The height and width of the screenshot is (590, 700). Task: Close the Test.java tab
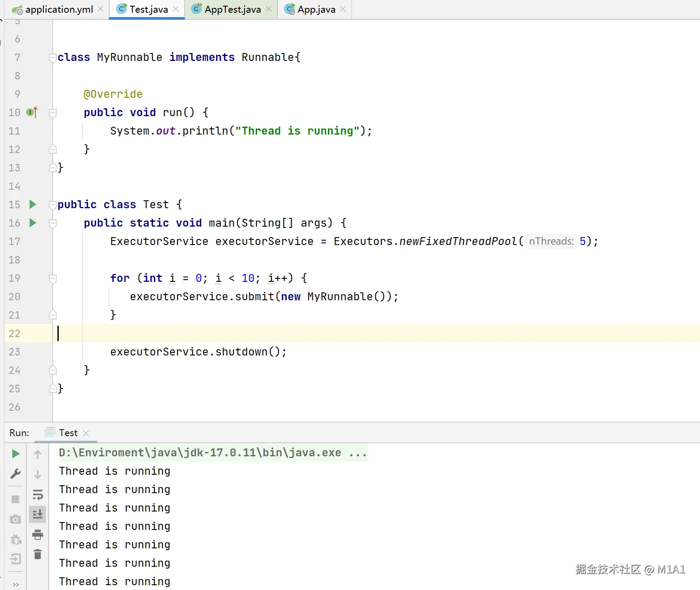click(x=176, y=9)
